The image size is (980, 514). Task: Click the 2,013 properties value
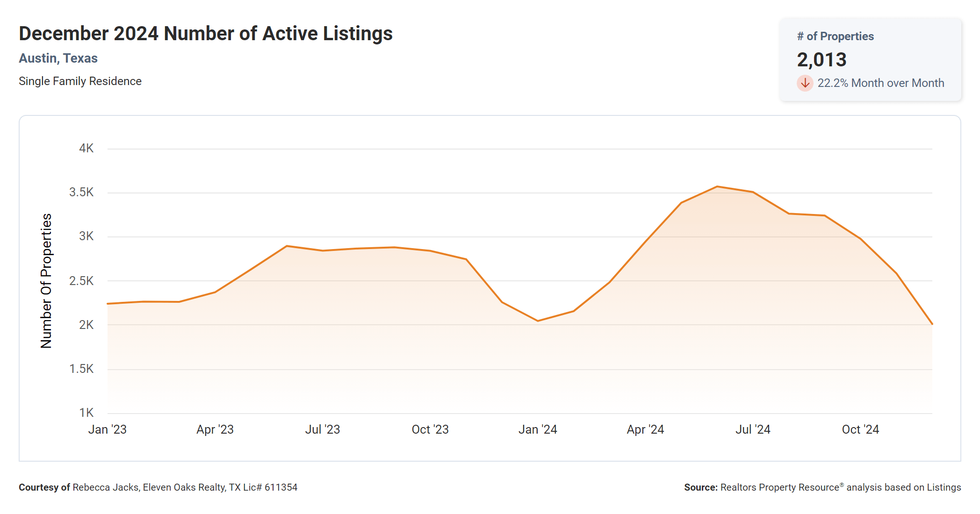pyautogui.click(x=821, y=60)
